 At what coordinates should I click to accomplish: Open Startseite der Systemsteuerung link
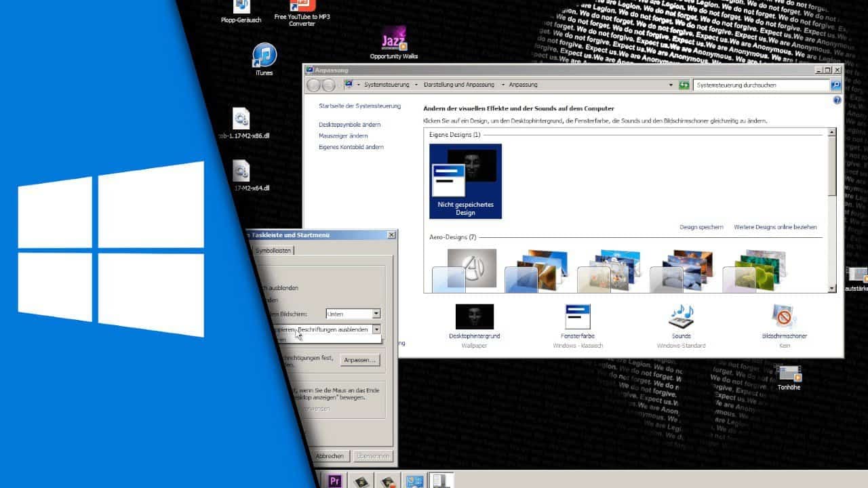(359, 106)
